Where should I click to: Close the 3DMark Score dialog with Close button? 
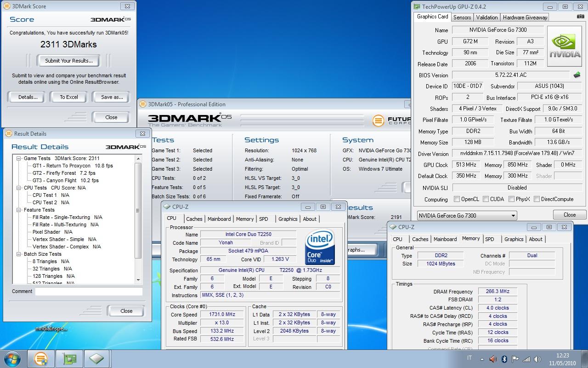(111, 117)
